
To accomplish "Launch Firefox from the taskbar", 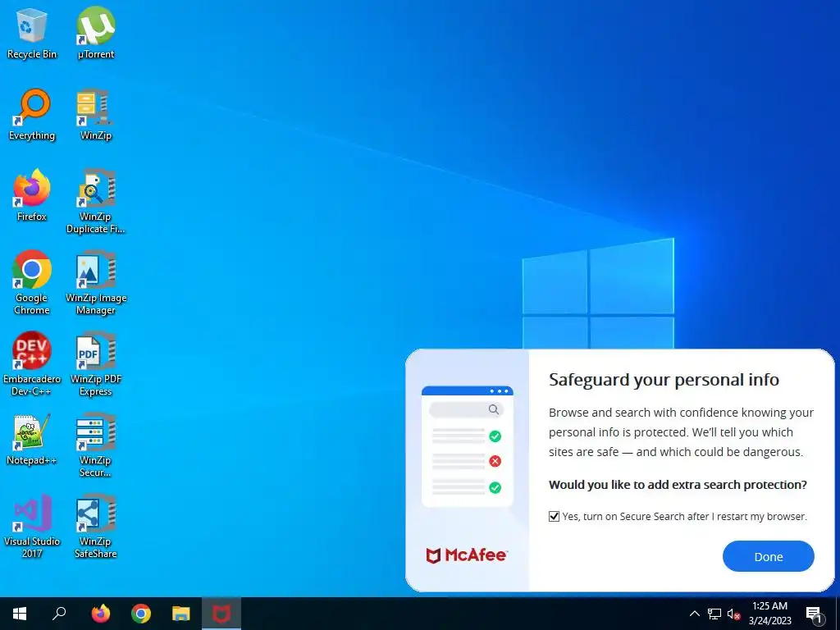I will [x=101, y=614].
